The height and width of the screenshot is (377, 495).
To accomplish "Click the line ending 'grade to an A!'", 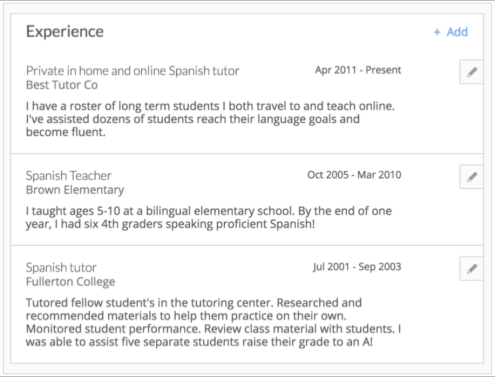I will (199, 342).
